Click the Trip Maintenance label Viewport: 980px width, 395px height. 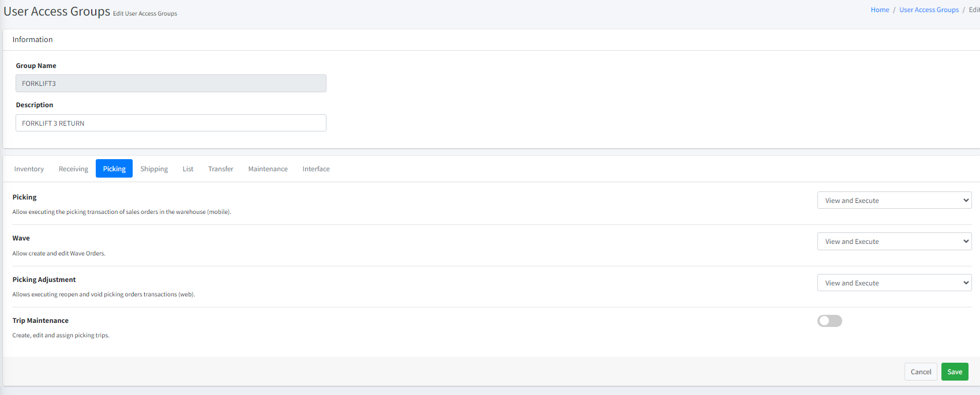[x=40, y=321]
